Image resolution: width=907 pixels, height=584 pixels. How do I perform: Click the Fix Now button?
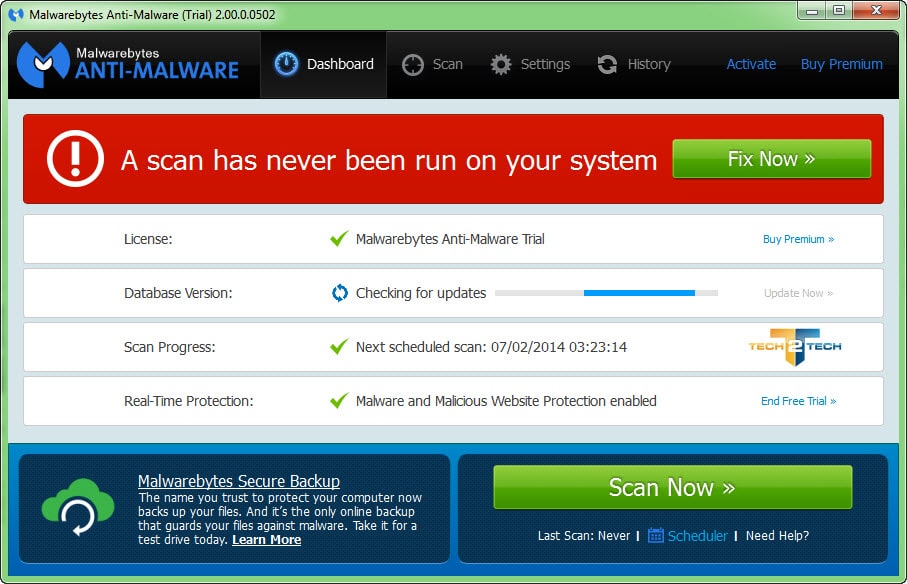click(772, 158)
